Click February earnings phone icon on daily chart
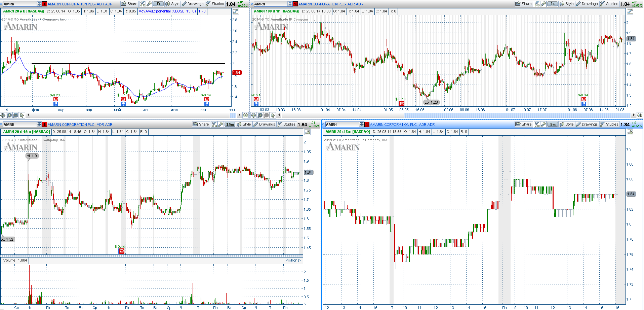644x310 pixels. point(56,99)
